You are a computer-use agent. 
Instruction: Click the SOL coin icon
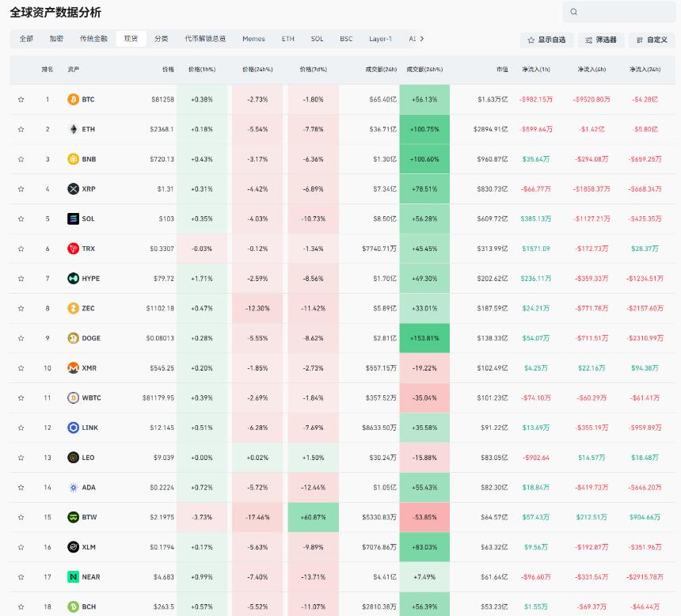(x=73, y=219)
